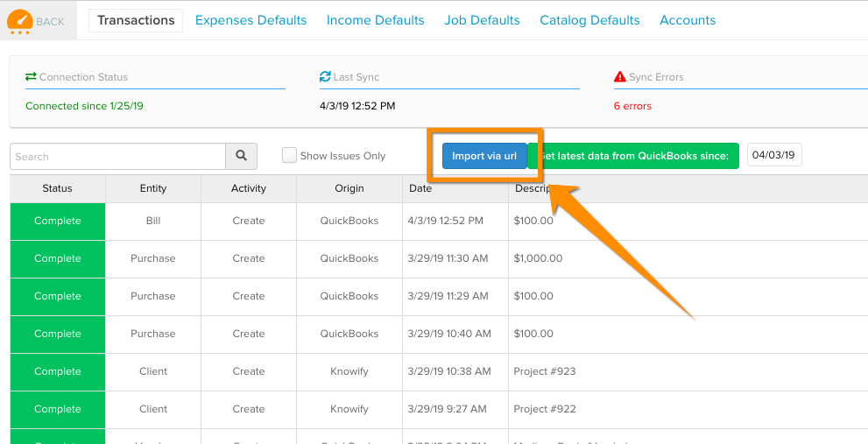868x444 pixels.
Task: Open the 6 errors link
Action: pyautogui.click(x=632, y=106)
